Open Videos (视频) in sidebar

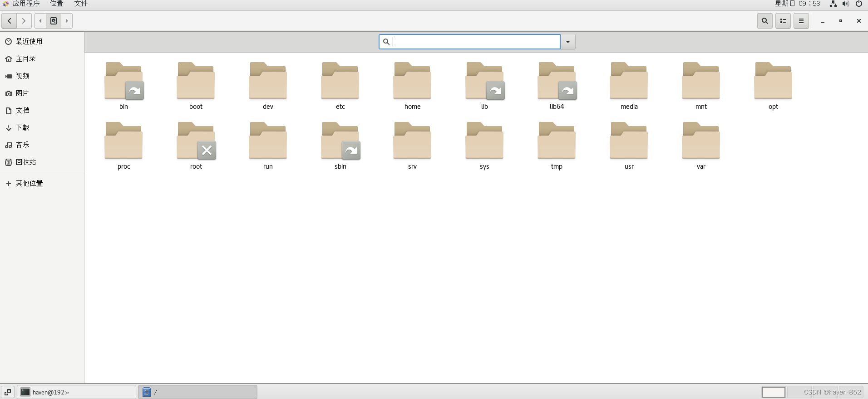tap(42, 76)
